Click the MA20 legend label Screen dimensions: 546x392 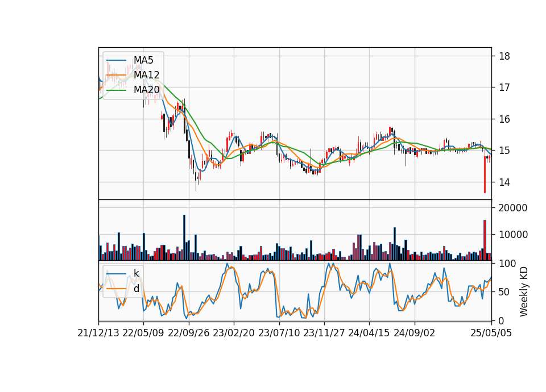(146, 90)
